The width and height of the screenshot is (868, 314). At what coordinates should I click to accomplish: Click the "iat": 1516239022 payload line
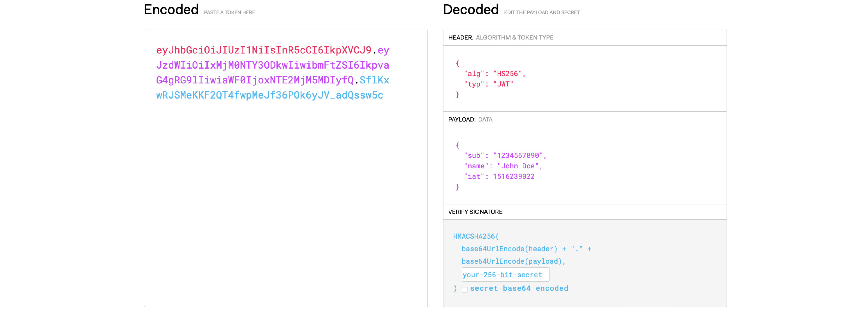point(499,176)
